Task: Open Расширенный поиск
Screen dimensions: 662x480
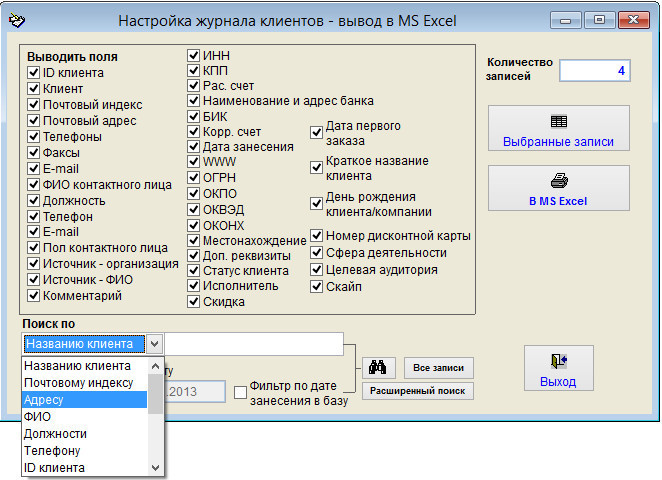Action: click(418, 391)
